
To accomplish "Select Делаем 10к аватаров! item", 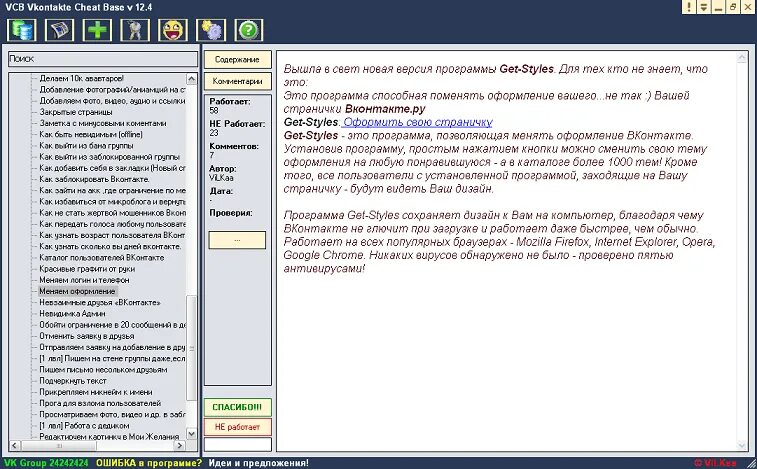I will pyautogui.click(x=82, y=78).
